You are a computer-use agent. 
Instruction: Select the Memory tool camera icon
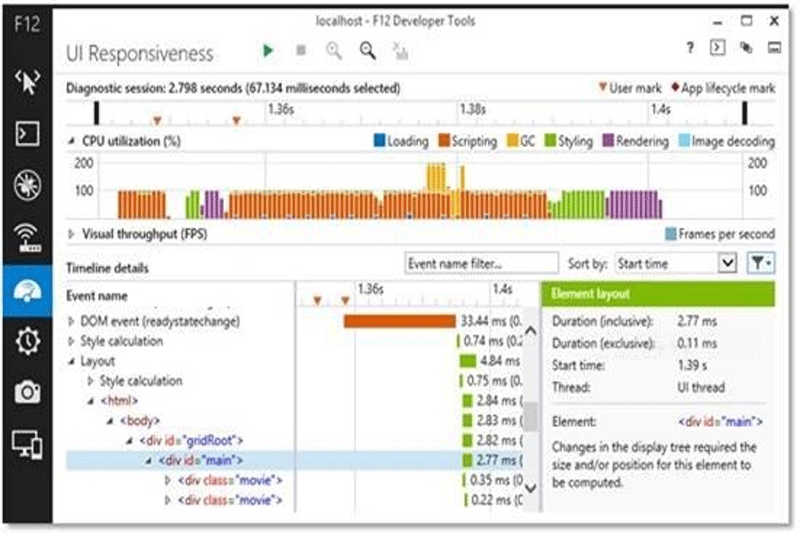point(26,393)
